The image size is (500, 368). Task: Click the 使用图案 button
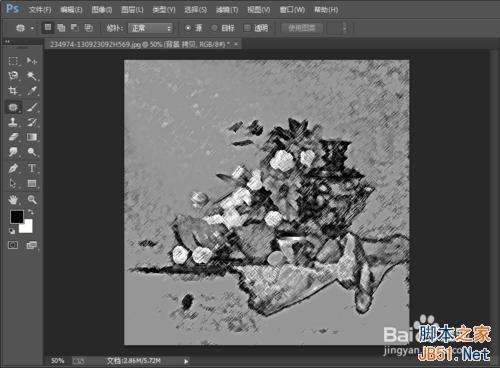[x=302, y=28]
